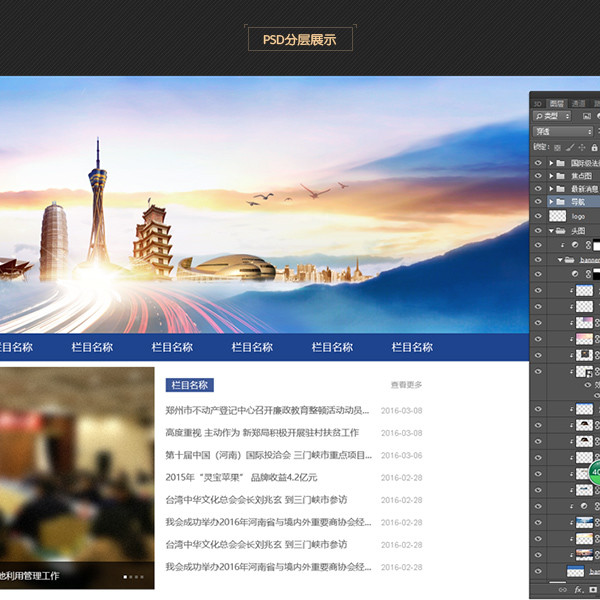Hide the first 国际 layer group
The image size is (600, 600).
[x=538, y=163]
